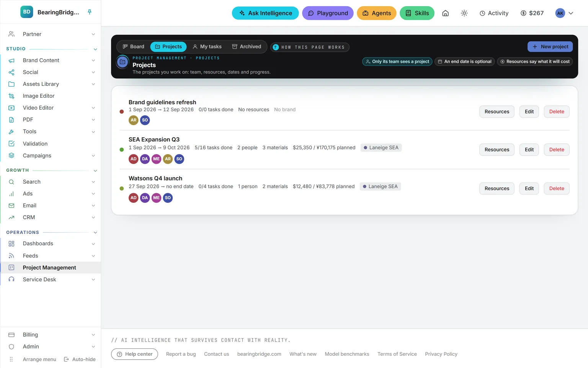Image resolution: width=588 pixels, height=368 pixels.
Task: Open the Playground button
Action: tap(328, 13)
